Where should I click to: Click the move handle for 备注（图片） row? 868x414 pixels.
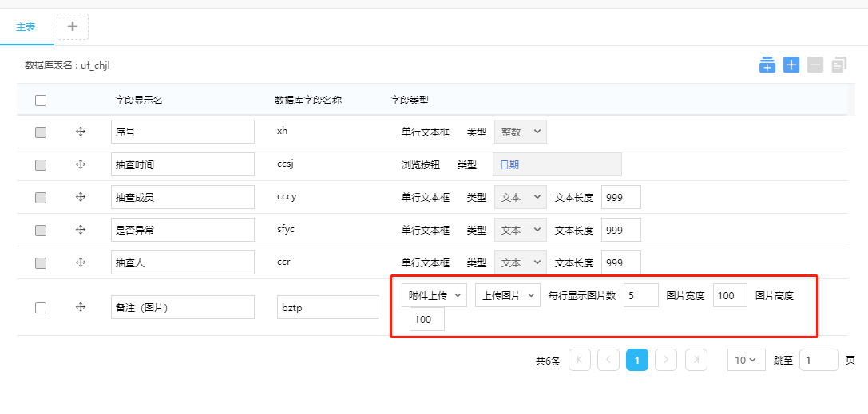(81, 307)
